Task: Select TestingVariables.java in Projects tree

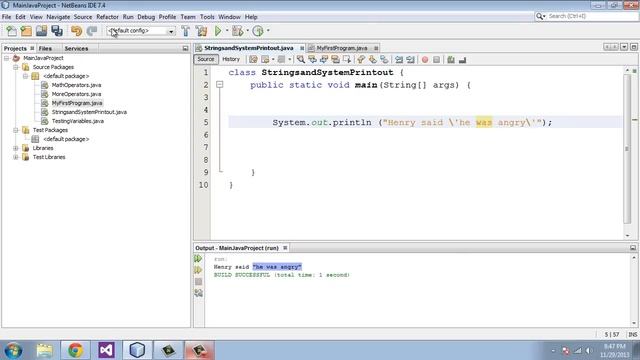Action: click(x=78, y=121)
